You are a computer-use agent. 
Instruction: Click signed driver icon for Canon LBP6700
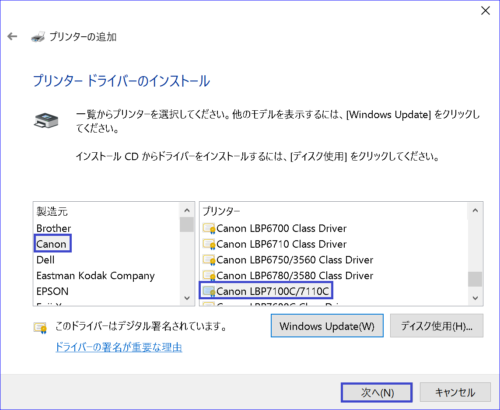coord(209,228)
